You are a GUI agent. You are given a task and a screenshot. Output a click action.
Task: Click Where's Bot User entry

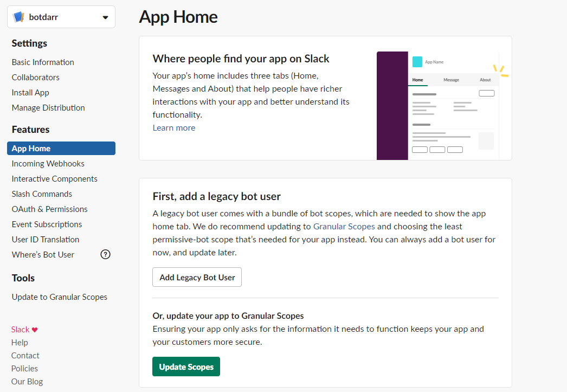click(43, 255)
